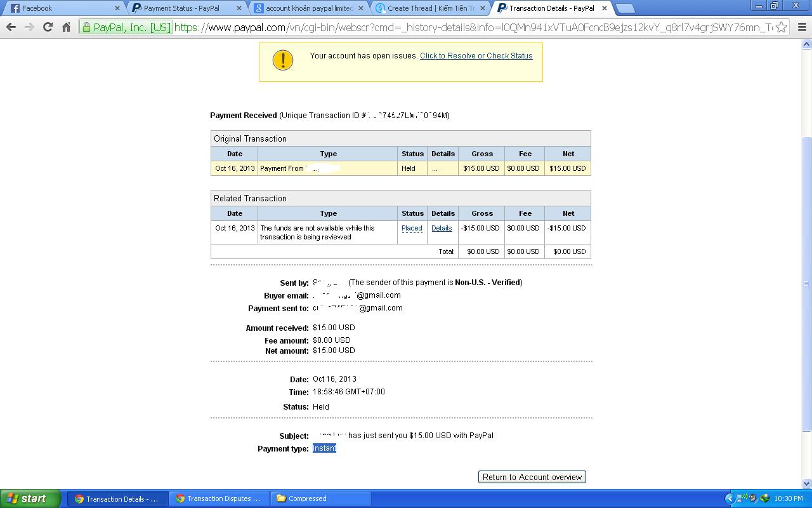Go back to the previous page
This screenshot has width=812, height=508.
[11, 27]
